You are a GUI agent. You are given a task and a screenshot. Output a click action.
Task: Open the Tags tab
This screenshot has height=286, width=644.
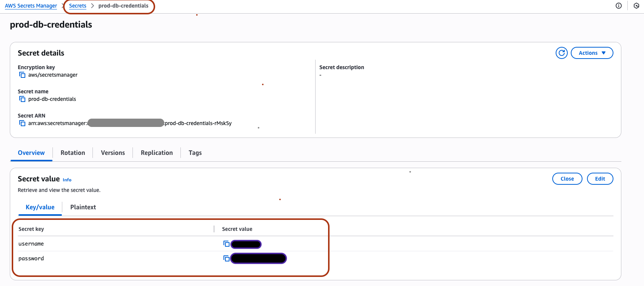point(195,153)
